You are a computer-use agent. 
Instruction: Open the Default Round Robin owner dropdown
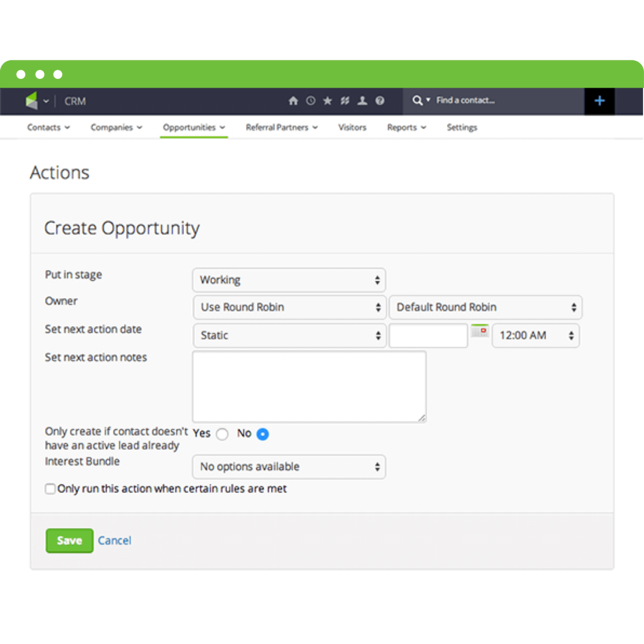click(x=485, y=307)
